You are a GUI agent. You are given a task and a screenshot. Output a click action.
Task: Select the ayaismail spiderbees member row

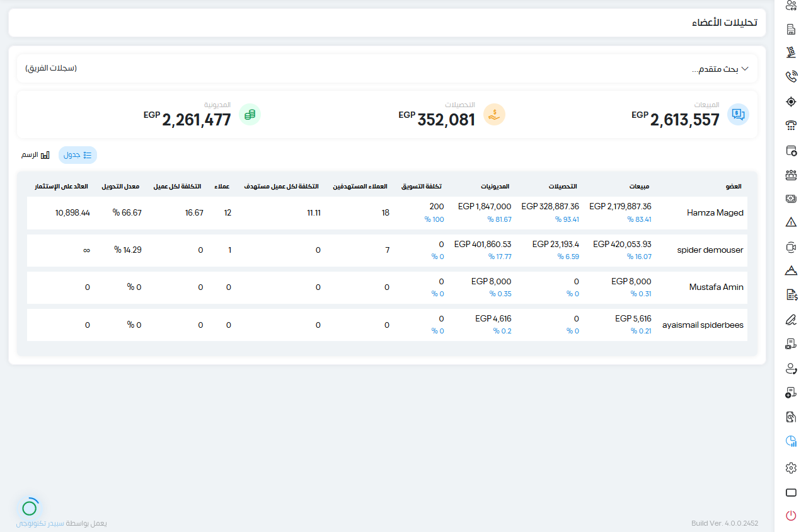[x=387, y=325]
